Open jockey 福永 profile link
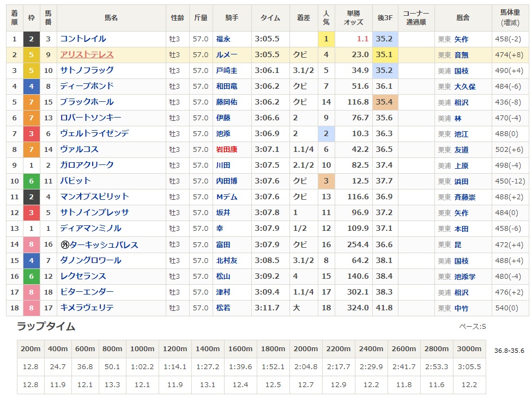 pos(223,39)
